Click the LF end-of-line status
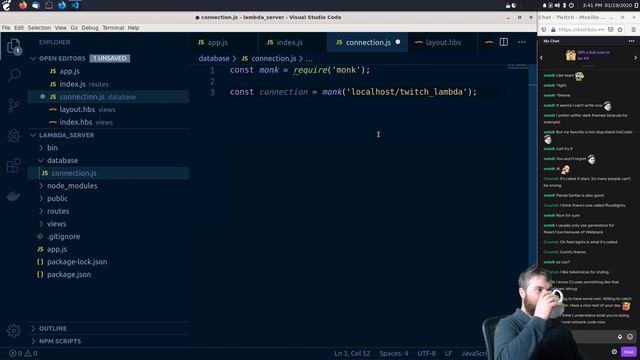Image resolution: width=640 pixels, height=360 pixels. 449,353
